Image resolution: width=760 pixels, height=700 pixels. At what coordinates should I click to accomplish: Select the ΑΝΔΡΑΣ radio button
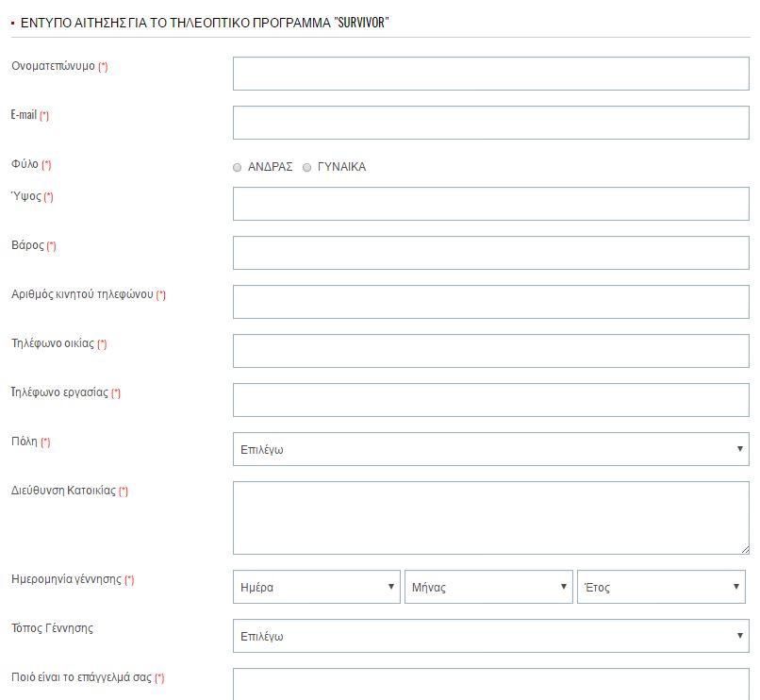(x=237, y=168)
